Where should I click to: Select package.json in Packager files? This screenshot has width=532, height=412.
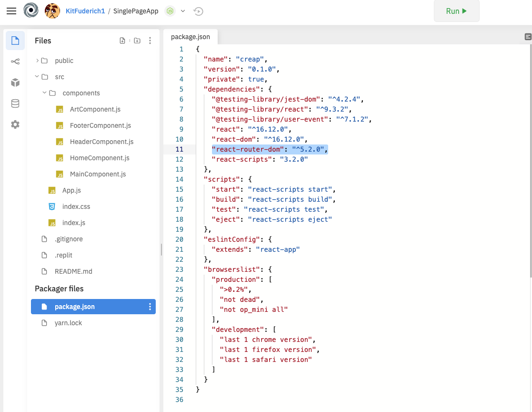tap(92, 307)
